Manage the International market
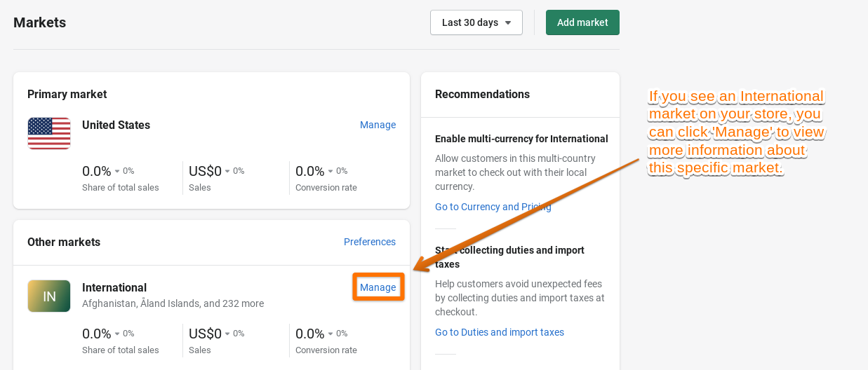Viewport: 868px width, 370px height. [378, 287]
